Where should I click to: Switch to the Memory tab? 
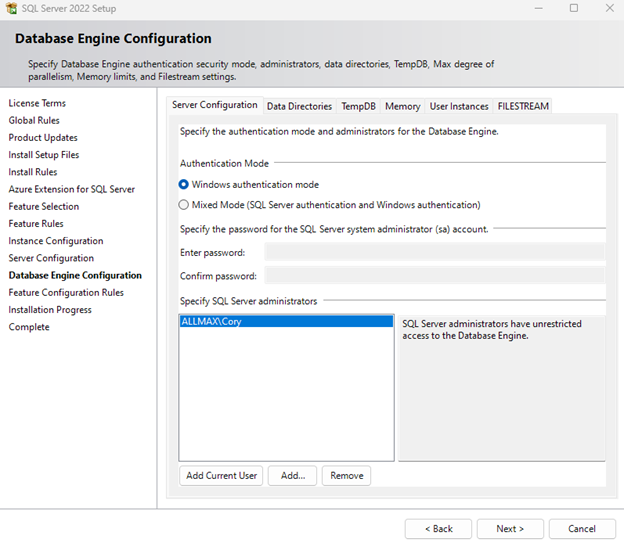point(402,106)
